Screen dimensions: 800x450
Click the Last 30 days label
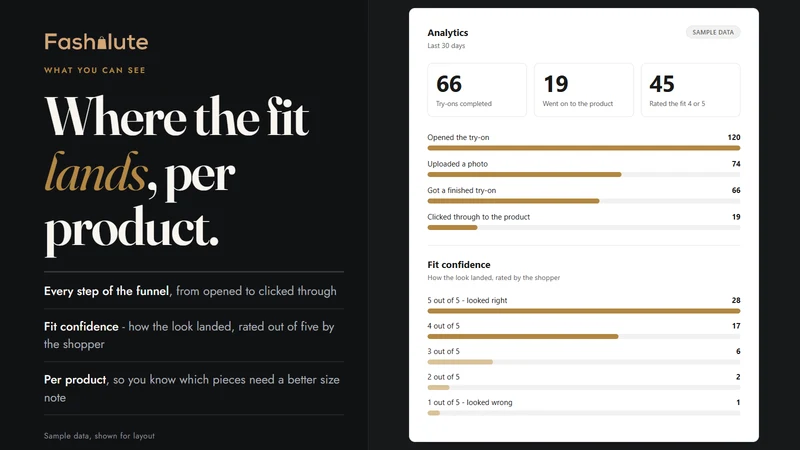(x=446, y=46)
